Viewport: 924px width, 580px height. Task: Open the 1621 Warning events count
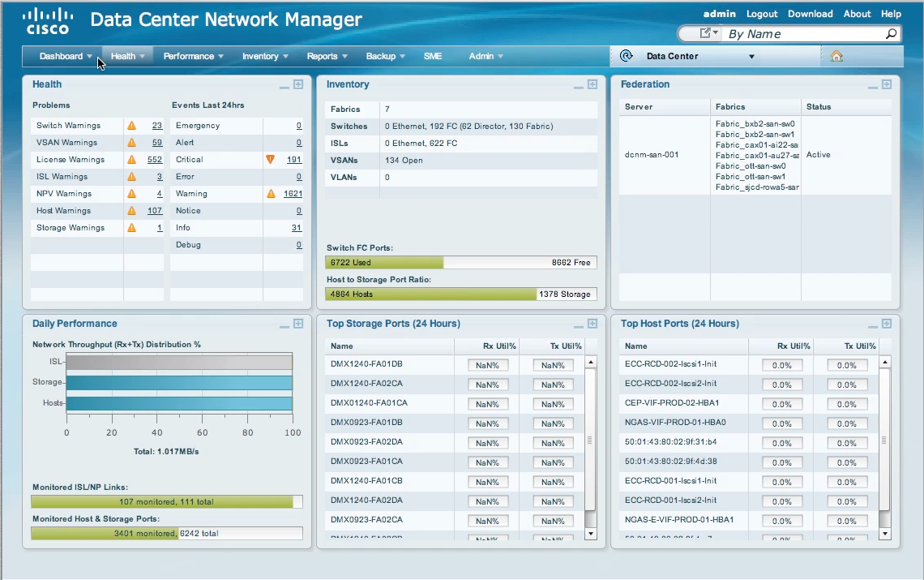tap(293, 194)
